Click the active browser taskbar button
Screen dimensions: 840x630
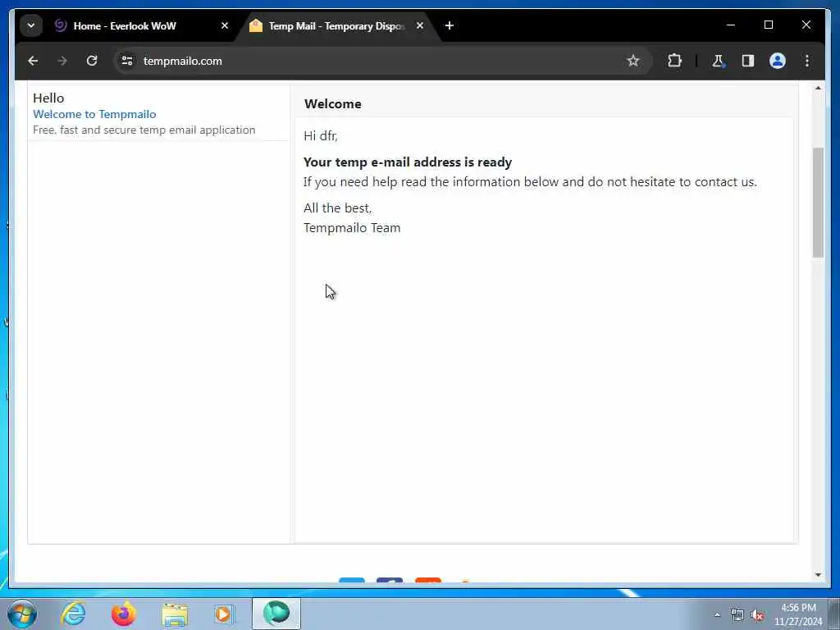tap(276, 614)
